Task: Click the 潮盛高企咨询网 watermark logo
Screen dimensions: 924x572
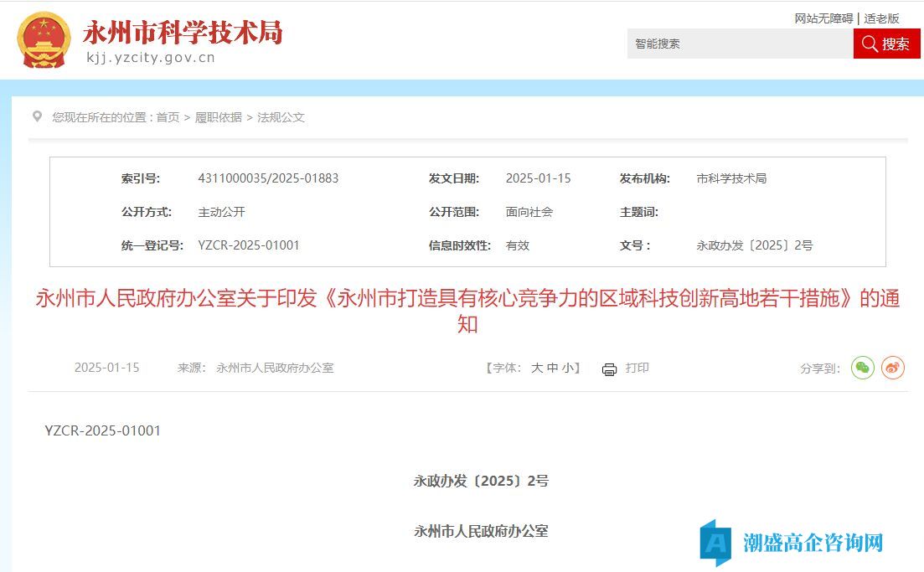Action: [792, 543]
